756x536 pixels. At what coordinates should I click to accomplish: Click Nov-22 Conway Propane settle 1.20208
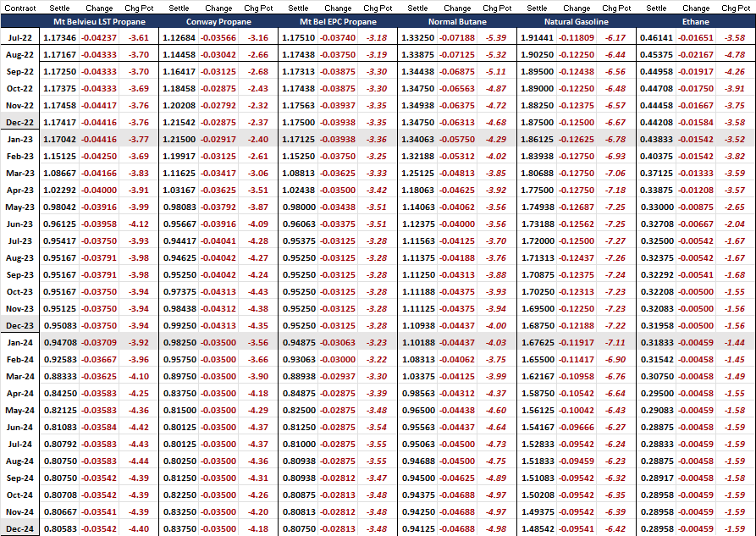tap(179, 106)
